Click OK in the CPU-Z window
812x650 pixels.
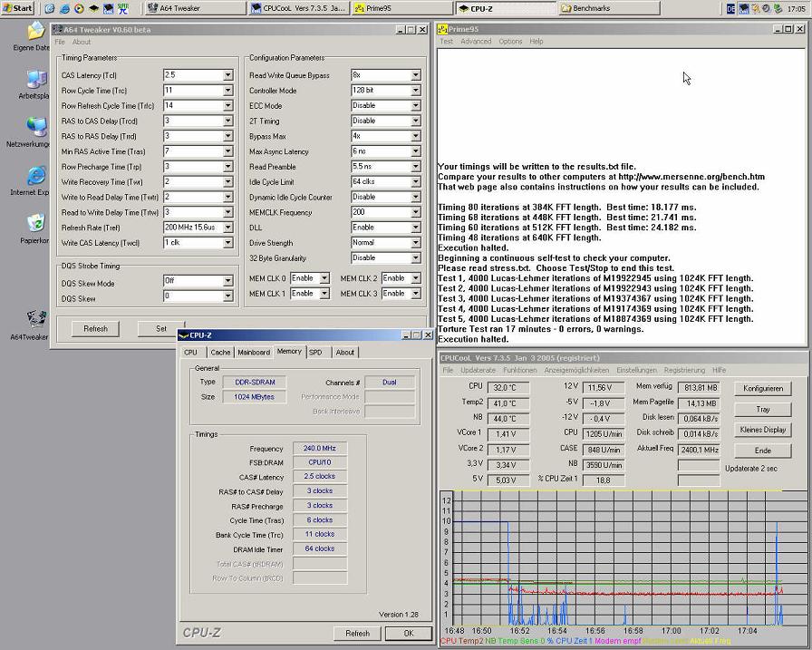pyautogui.click(x=409, y=634)
